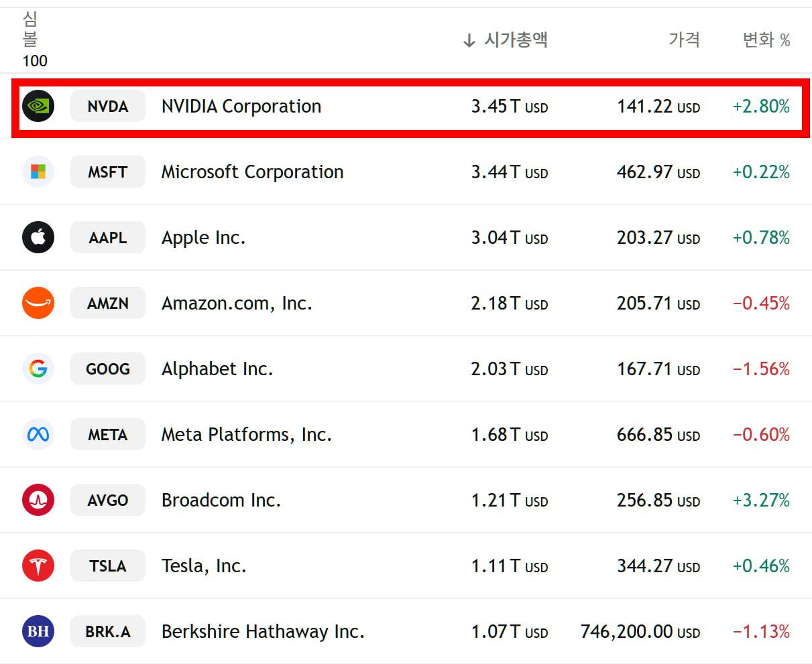
Task: Select Broadcom market cap 1.21 T USD
Action: [x=510, y=501]
